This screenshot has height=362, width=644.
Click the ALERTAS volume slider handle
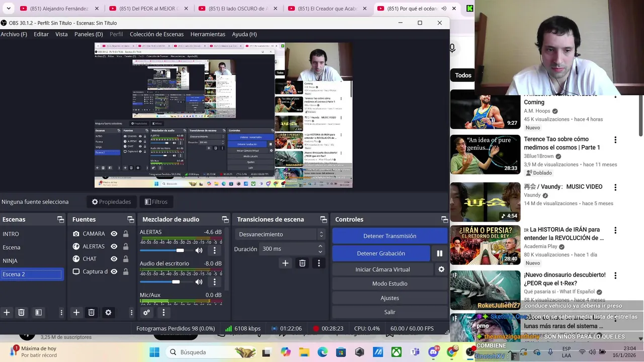180,250
